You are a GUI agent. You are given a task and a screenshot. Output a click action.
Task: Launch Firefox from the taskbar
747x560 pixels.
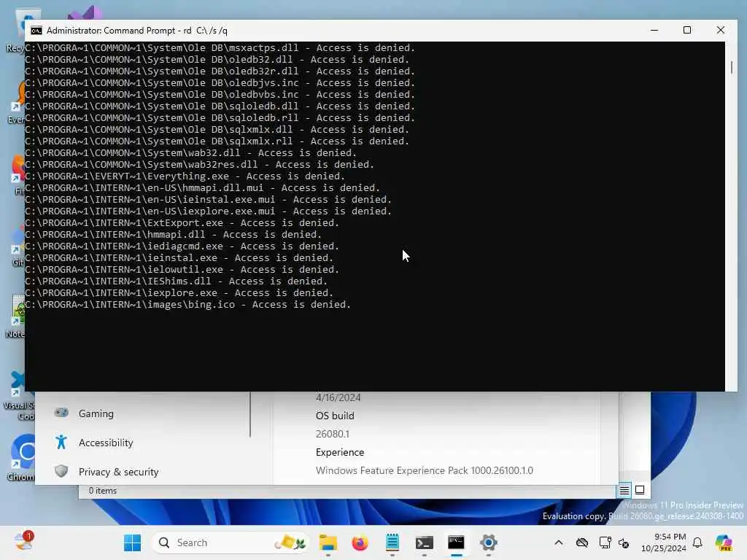pos(360,542)
